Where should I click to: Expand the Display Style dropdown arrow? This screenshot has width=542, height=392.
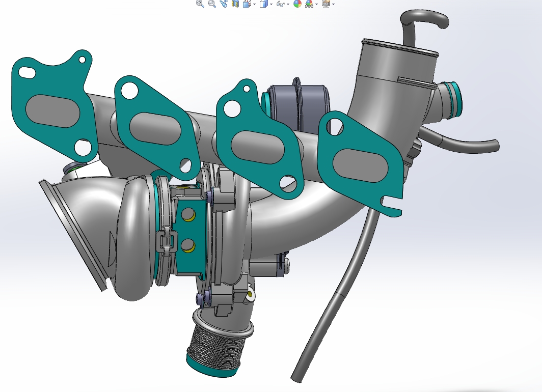pyautogui.click(x=271, y=4)
